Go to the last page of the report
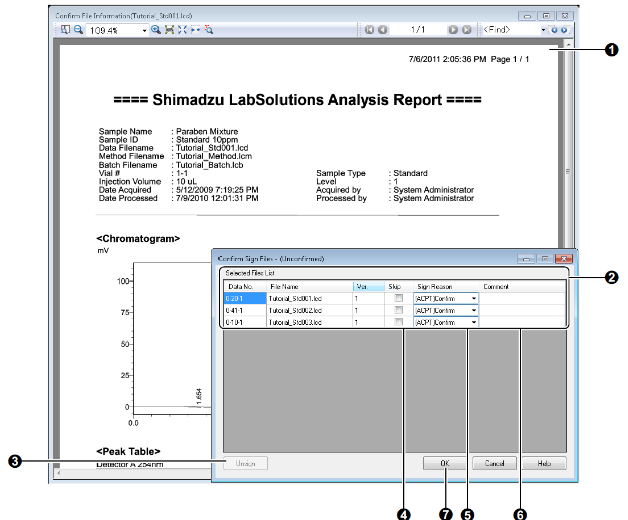 [x=467, y=30]
